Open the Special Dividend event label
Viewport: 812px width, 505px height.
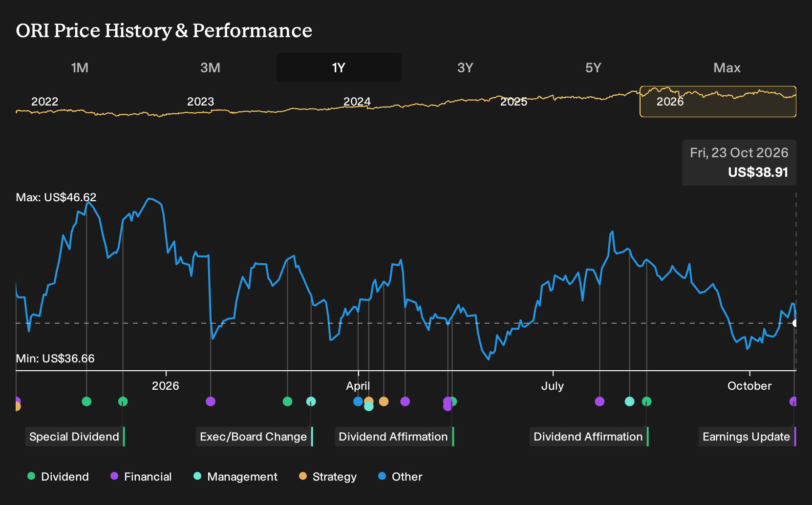click(x=75, y=437)
